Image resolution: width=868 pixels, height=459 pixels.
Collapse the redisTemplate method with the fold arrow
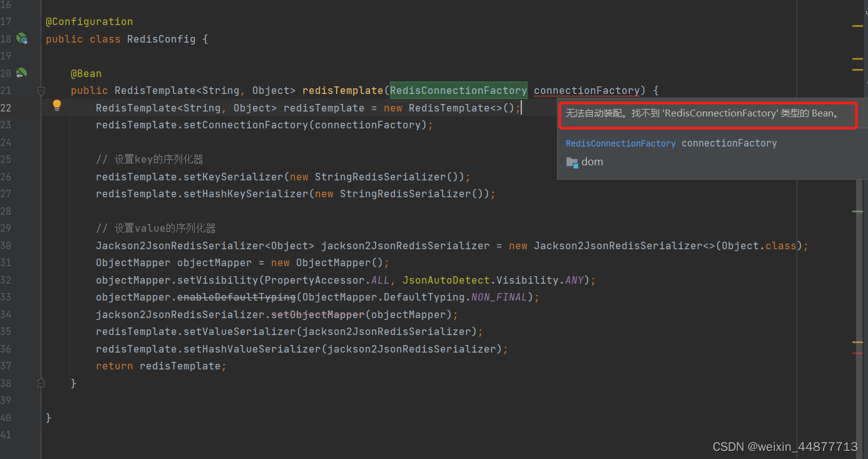point(41,91)
